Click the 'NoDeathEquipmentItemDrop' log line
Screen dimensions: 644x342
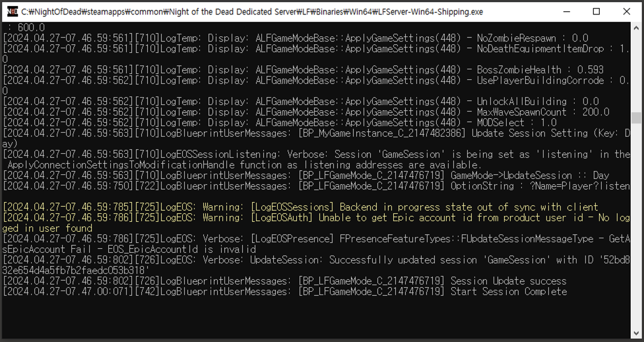(x=316, y=49)
